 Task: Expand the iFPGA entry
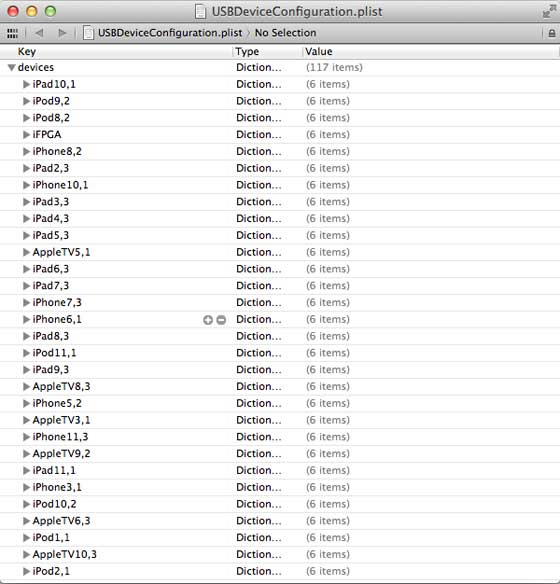click(x=26, y=134)
